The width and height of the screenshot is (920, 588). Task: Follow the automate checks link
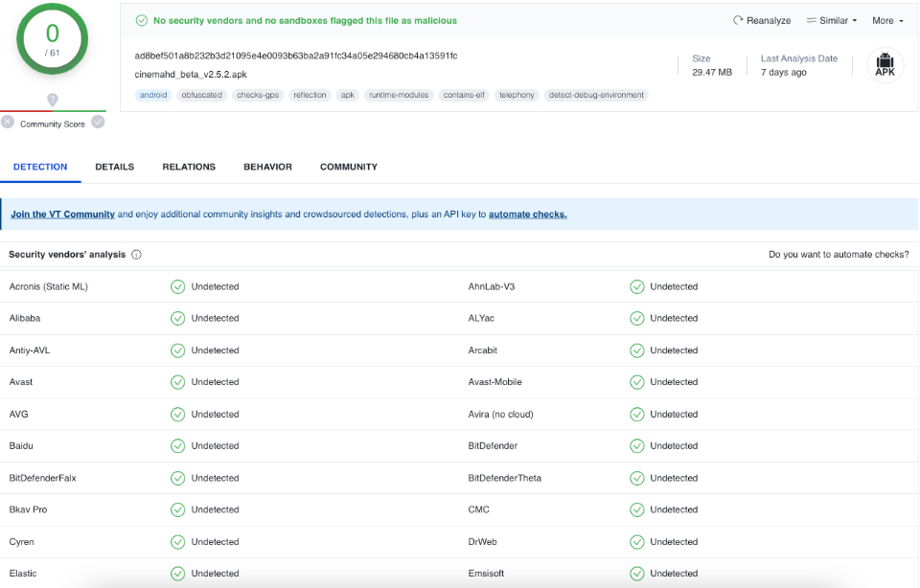click(x=527, y=215)
